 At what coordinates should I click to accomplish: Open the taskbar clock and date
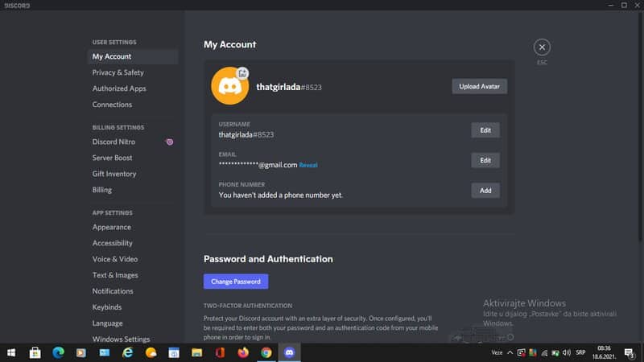pos(604,352)
